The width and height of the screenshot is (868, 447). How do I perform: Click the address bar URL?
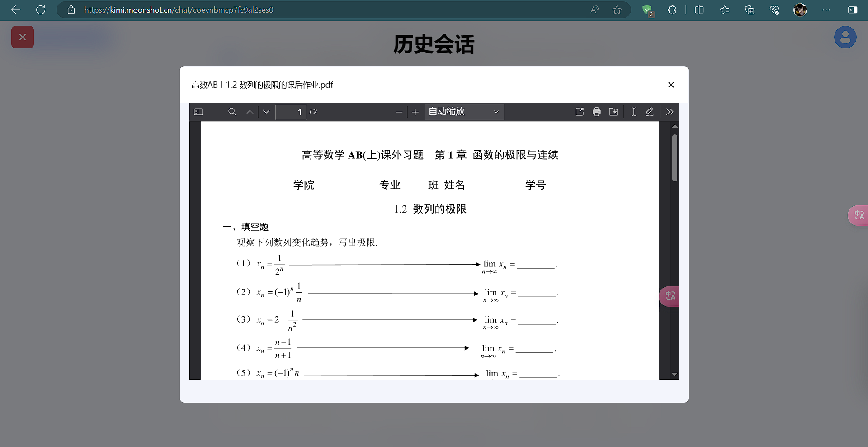click(179, 10)
